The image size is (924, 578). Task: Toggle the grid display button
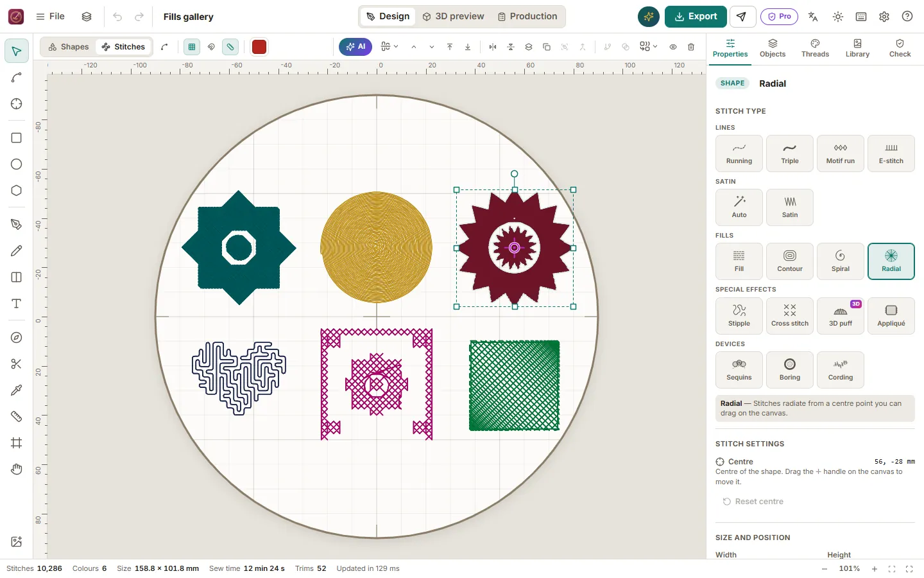[192, 47]
